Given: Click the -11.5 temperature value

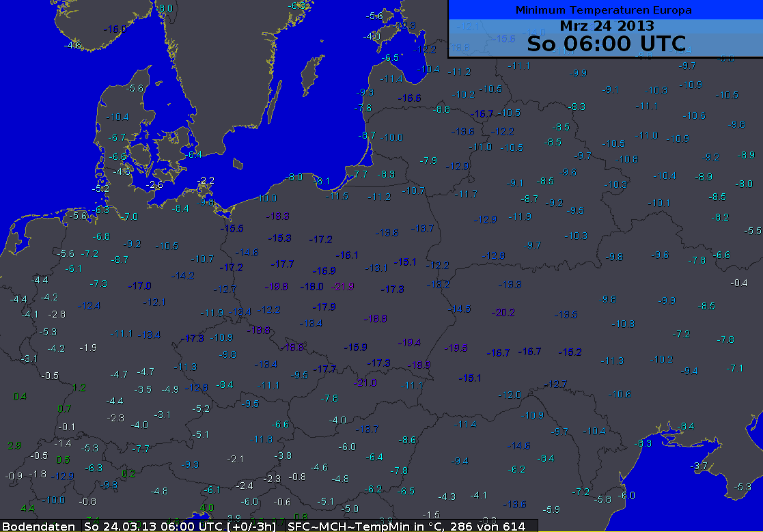Looking at the screenshot, I should 337,196.
